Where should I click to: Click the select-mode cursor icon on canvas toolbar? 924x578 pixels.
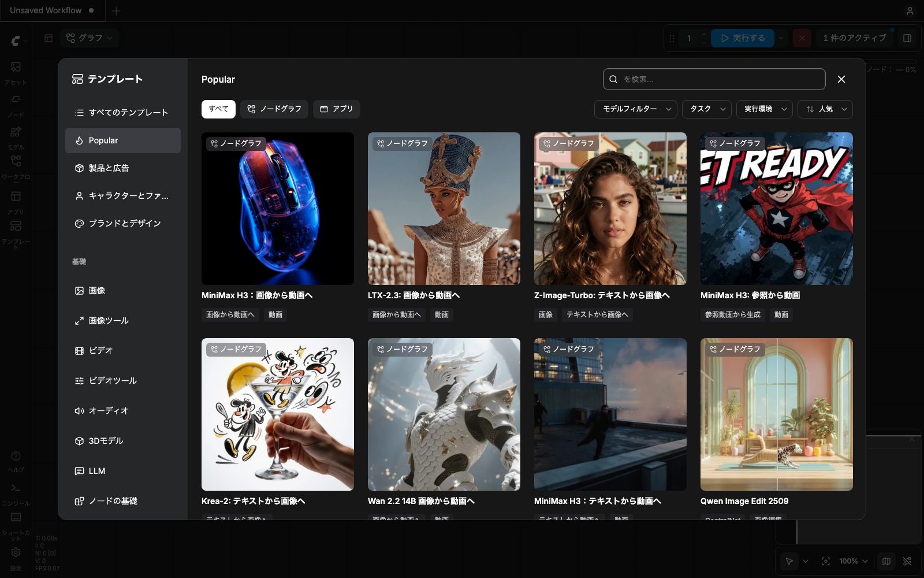(789, 561)
